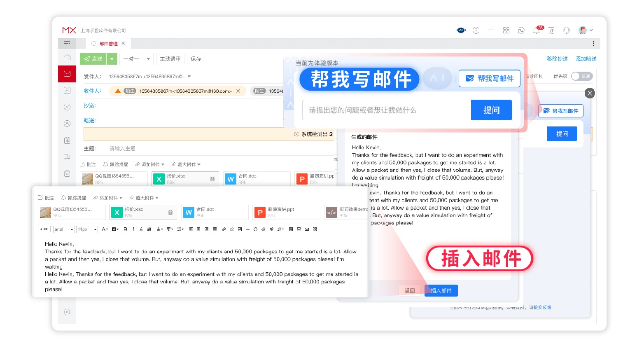Insert an image in the email editor

click(240, 229)
